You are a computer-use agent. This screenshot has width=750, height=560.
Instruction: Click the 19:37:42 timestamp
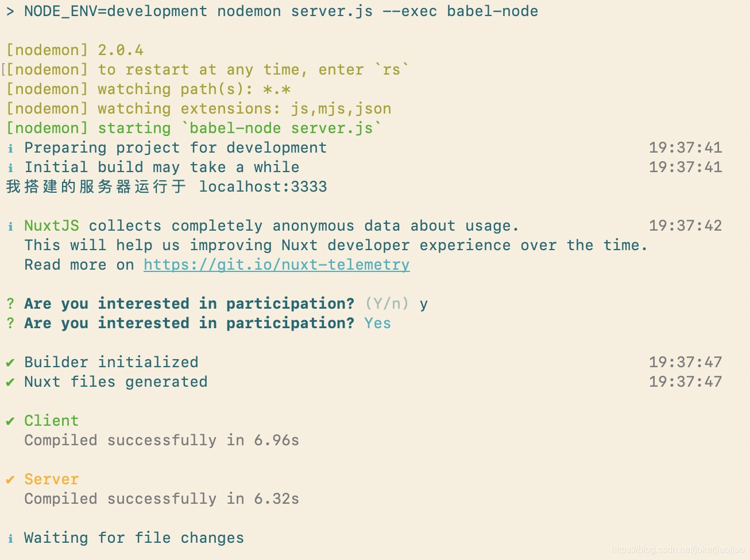point(685,225)
